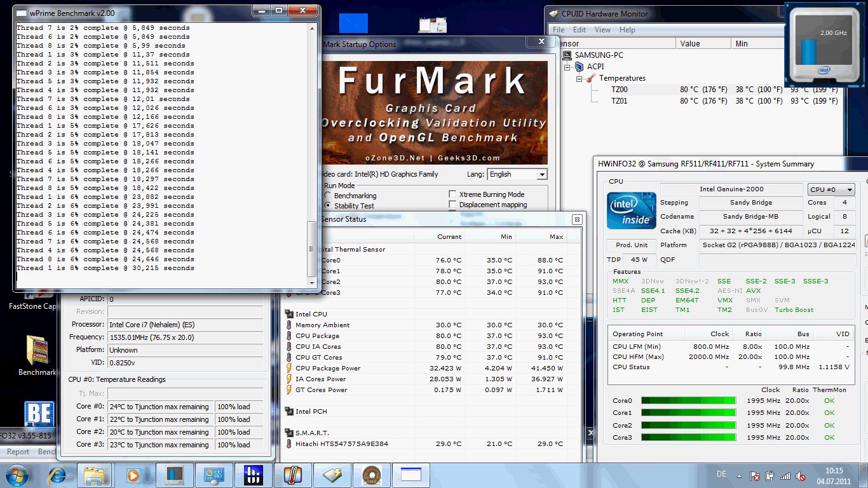The image size is (868, 488).
Task: Select the SAMSUNG-PC computer icon in HWMonitor
Action: click(568, 55)
